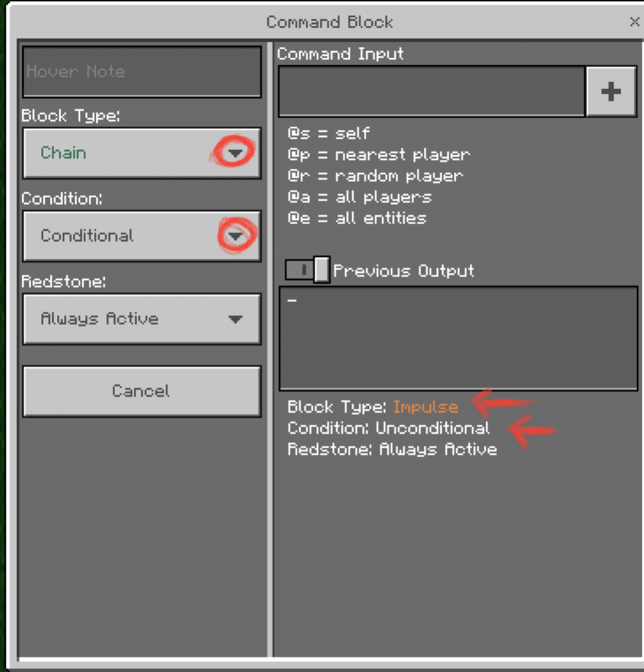This screenshot has height=672, width=644.
Task: Click the Command Block title text
Action: [329, 22]
